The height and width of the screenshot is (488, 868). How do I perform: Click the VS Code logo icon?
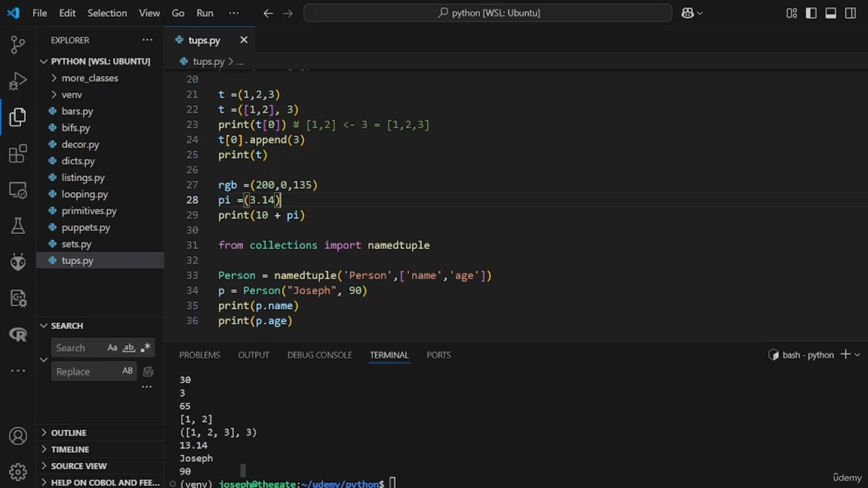point(14,13)
